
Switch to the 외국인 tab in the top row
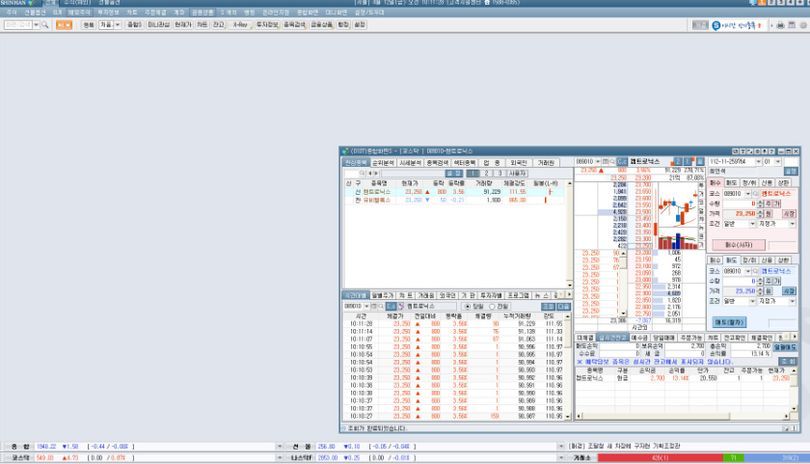(519, 163)
